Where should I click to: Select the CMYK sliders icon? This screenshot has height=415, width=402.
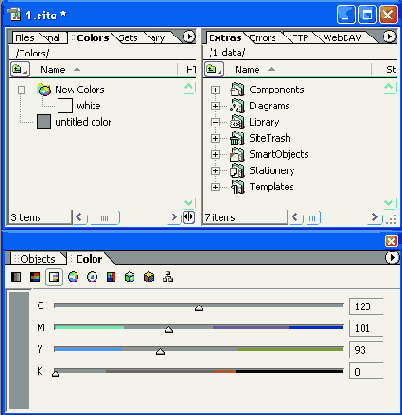(x=54, y=277)
